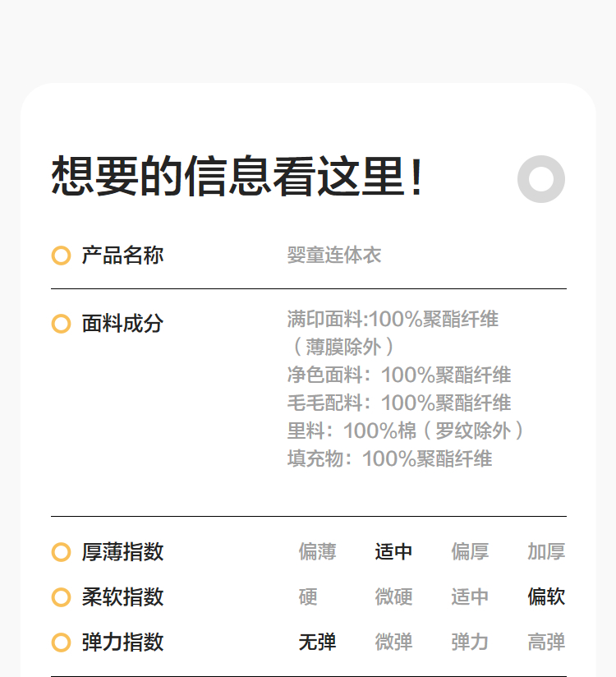
Task: Click the yellow bullet before 柔软指数
Action: [x=61, y=597]
